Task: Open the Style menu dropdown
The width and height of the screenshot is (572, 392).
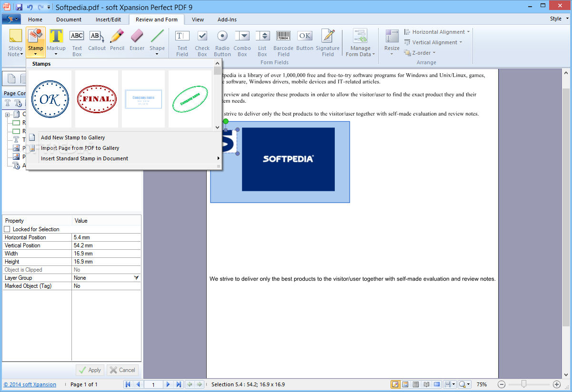Action: tap(559, 19)
